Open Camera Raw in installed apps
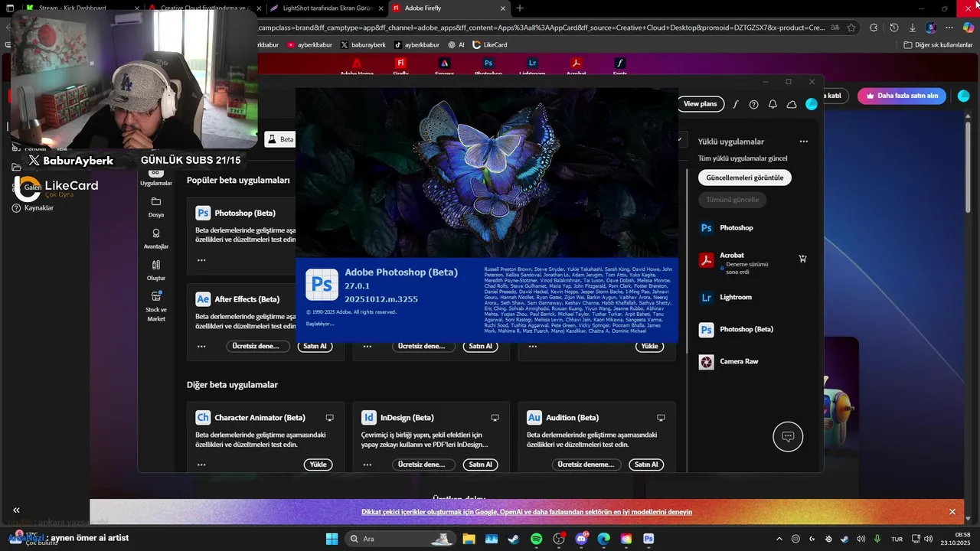980x551 pixels. click(x=728, y=361)
